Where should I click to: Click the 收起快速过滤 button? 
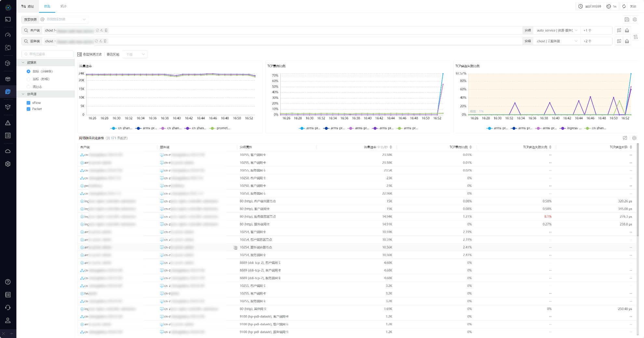tap(89, 54)
